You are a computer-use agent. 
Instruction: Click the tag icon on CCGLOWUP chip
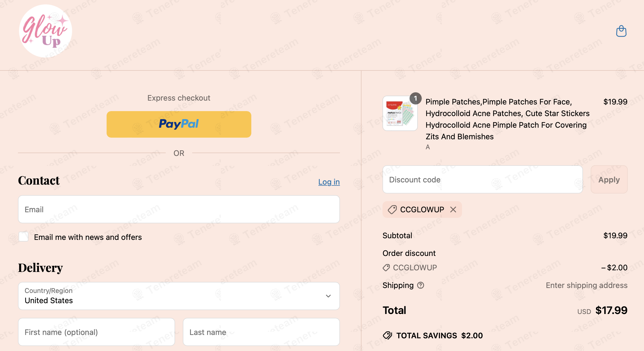tap(392, 209)
